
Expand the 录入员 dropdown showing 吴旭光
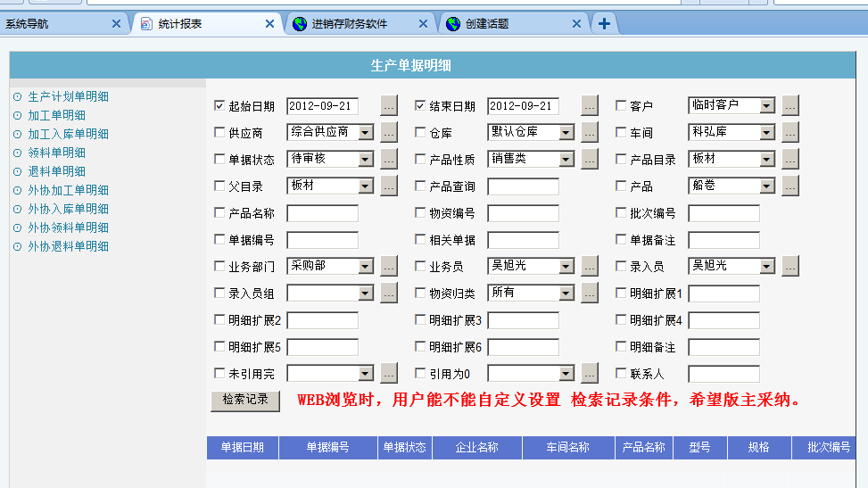[766, 267]
